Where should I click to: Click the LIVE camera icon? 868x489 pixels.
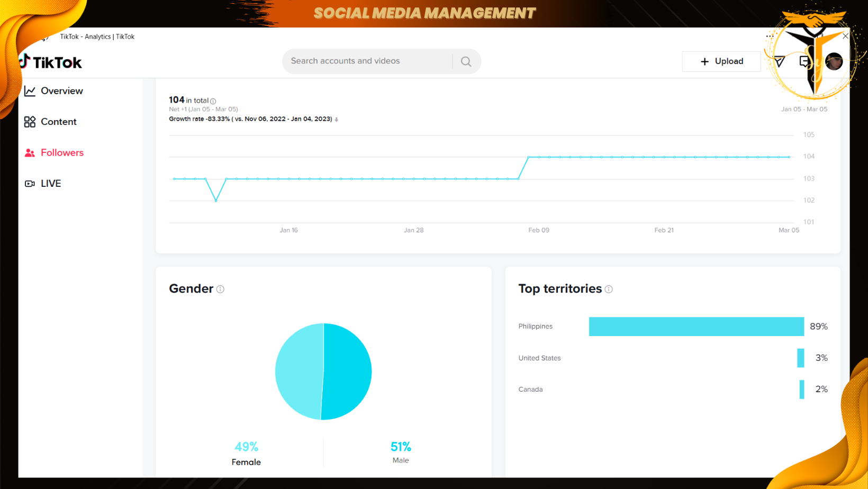(x=30, y=184)
